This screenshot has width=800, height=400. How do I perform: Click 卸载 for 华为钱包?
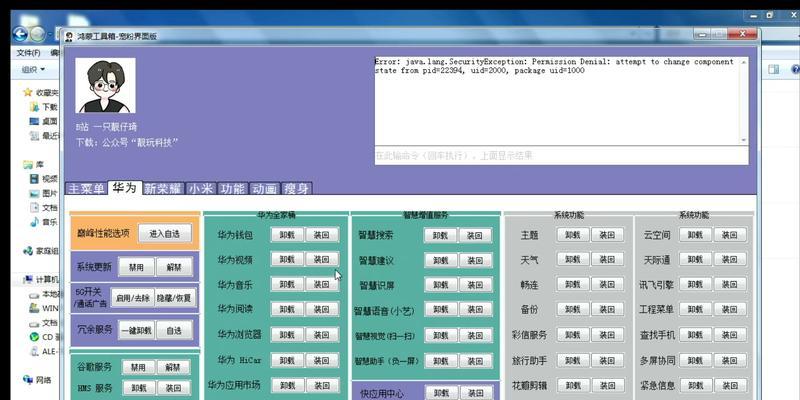[x=287, y=235]
